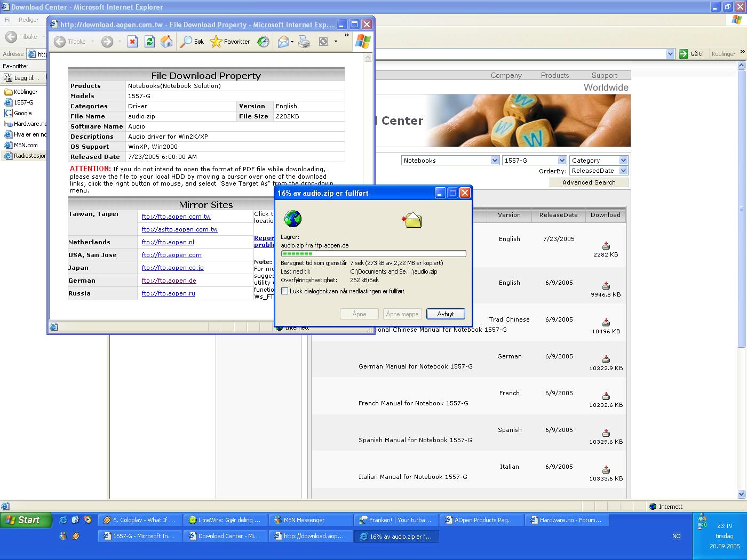Viewport: 747px width, 560px height.
Task: Click Products tab on AOpen page
Action: coord(555,76)
